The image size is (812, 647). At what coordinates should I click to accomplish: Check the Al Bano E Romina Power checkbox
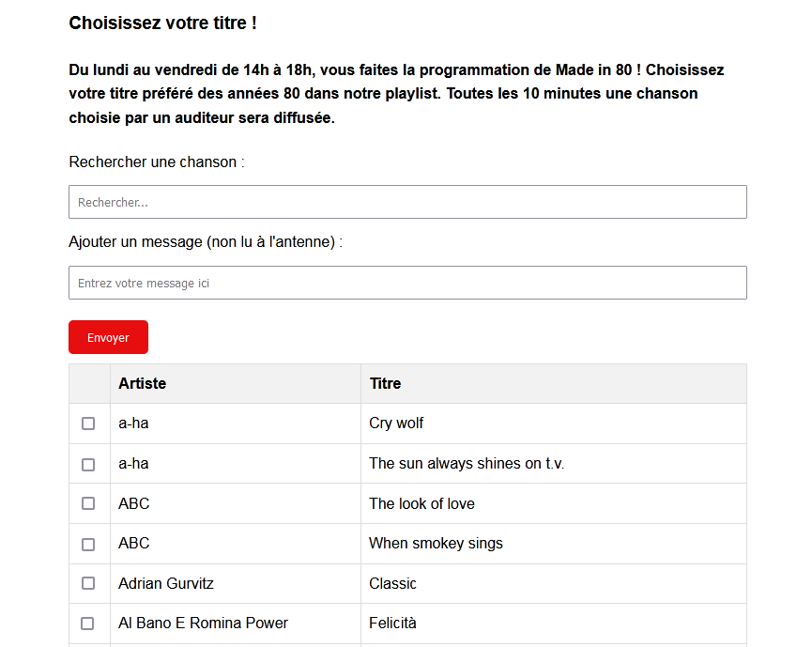88,624
